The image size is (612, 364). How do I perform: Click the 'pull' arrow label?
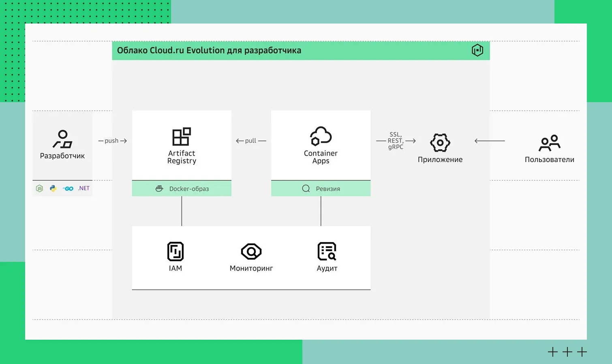click(x=251, y=141)
